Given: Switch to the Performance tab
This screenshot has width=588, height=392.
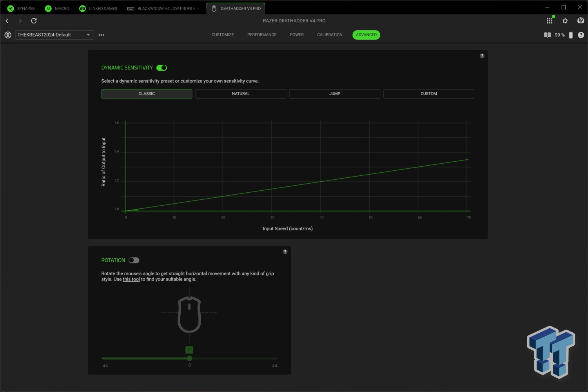Looking at the screenshot, I should [x=261, y=35].
